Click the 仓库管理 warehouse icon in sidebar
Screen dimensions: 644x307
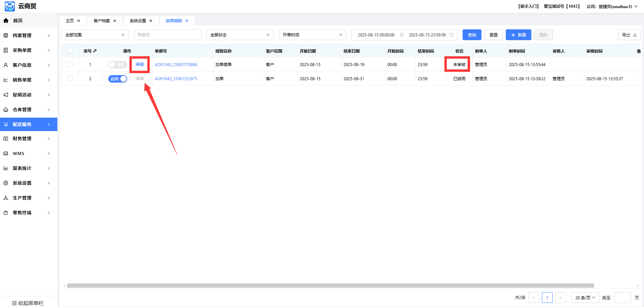click(6, 110)
